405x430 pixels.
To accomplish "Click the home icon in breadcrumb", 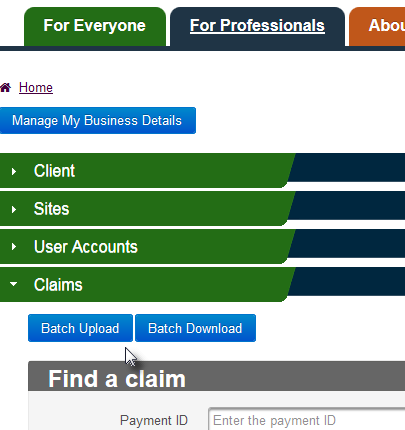I will click(6, 88).
